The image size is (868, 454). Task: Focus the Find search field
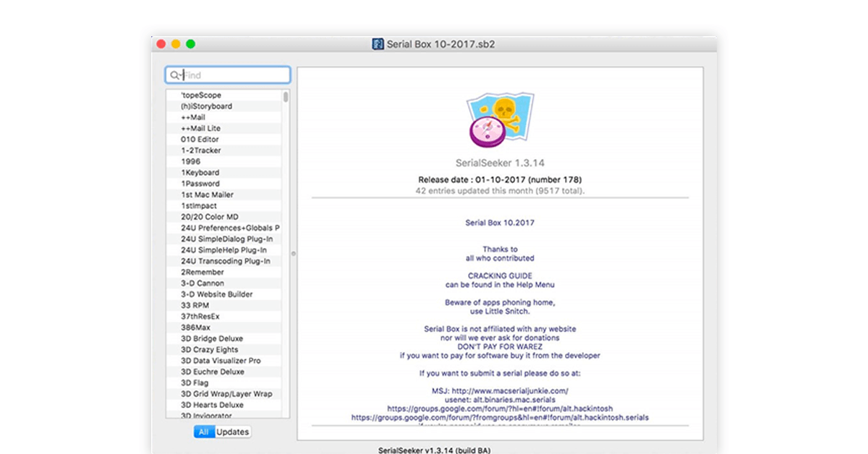(228, 75)
